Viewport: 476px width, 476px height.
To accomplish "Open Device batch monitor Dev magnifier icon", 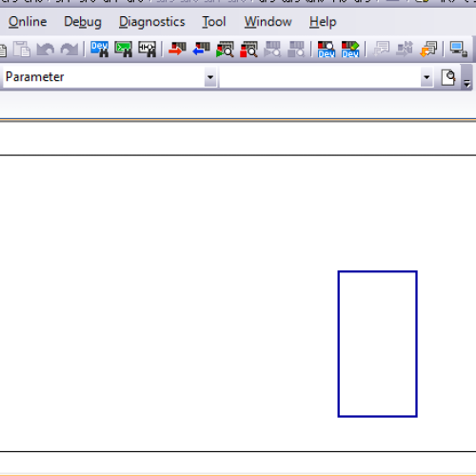I will click(327, 50).
